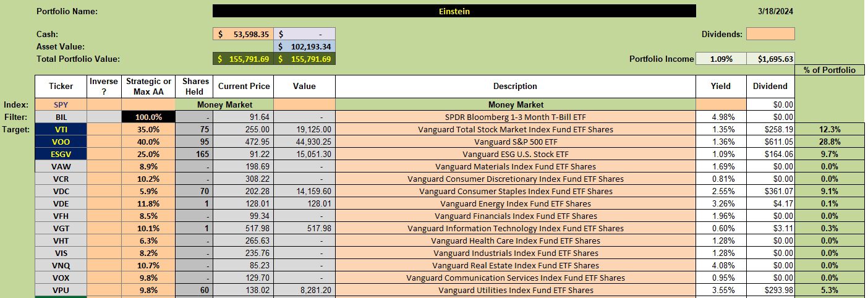This screenshot has width=868, height=298.
Task: Click the empty orange Dividends cell
Action: click(770, 34)
